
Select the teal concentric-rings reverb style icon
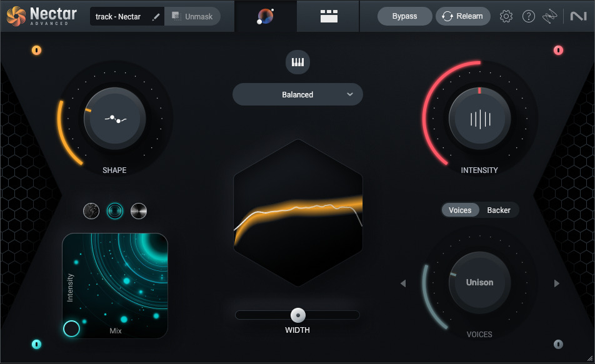tap(115, 211)
